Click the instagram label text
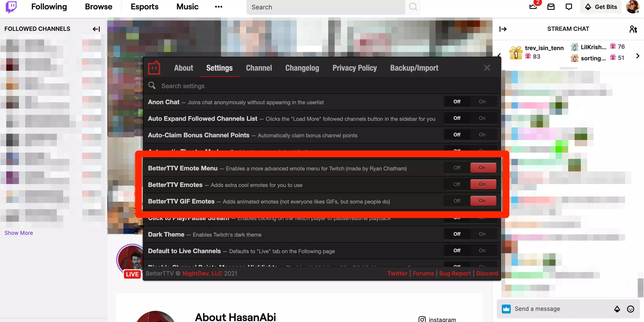Image resolution: width=644 pixels, height=322 pixels. (x=442, y=319)
